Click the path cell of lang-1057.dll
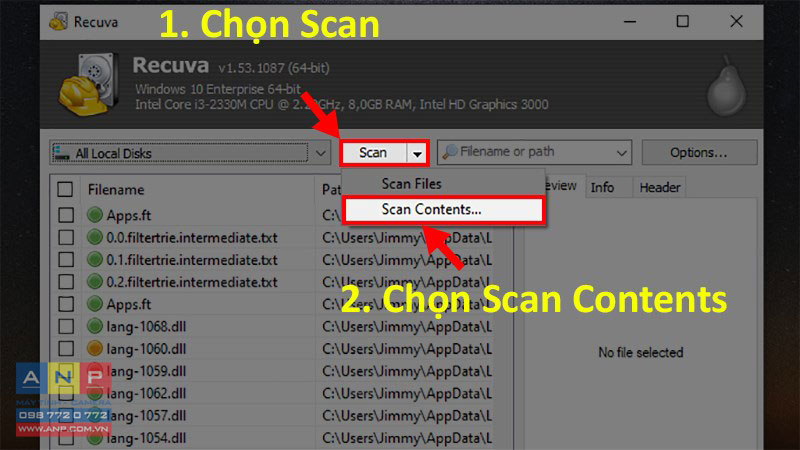The image size is (800, 450). click(407, 416)
